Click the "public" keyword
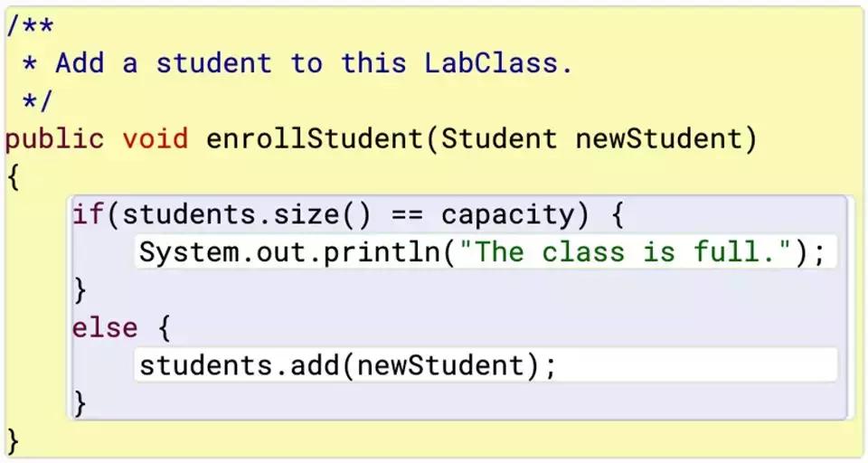This screenshot has width=868, height=463. pyautogui.click(x=54, y=138)
